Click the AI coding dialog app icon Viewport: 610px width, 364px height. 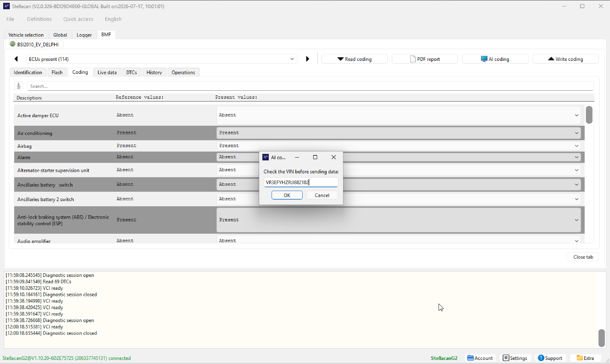[265, 157]
